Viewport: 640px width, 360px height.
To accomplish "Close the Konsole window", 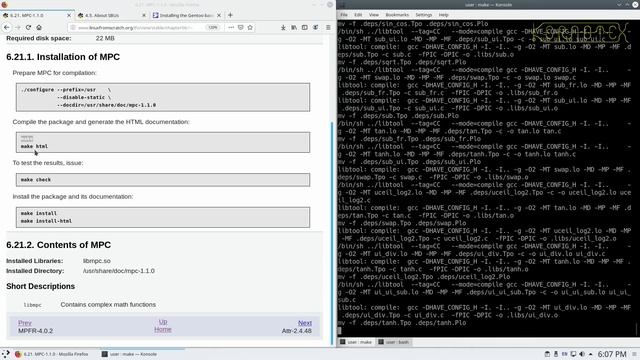I will coord(635,4).
